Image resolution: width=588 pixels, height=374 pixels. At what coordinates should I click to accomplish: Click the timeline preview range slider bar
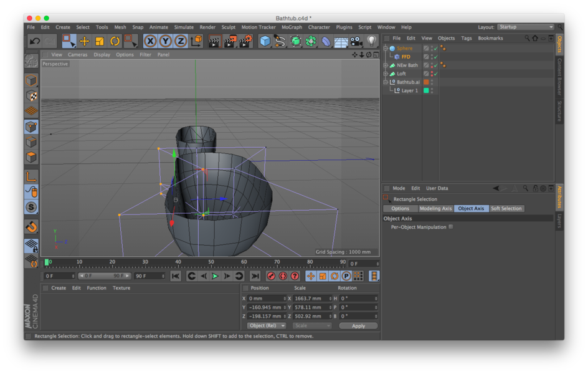104,276
